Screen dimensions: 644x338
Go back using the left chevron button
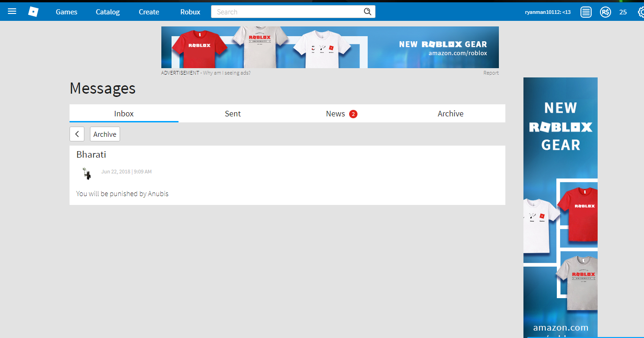point(77,134)
